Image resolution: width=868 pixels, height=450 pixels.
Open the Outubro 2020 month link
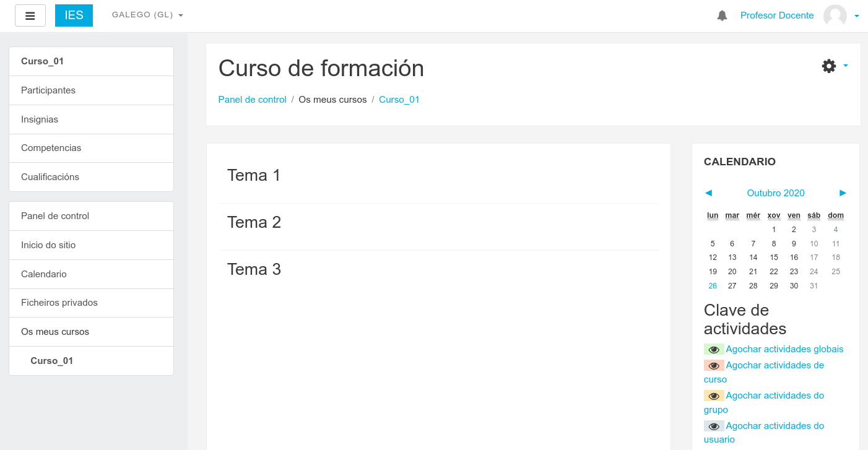(775, 193)
